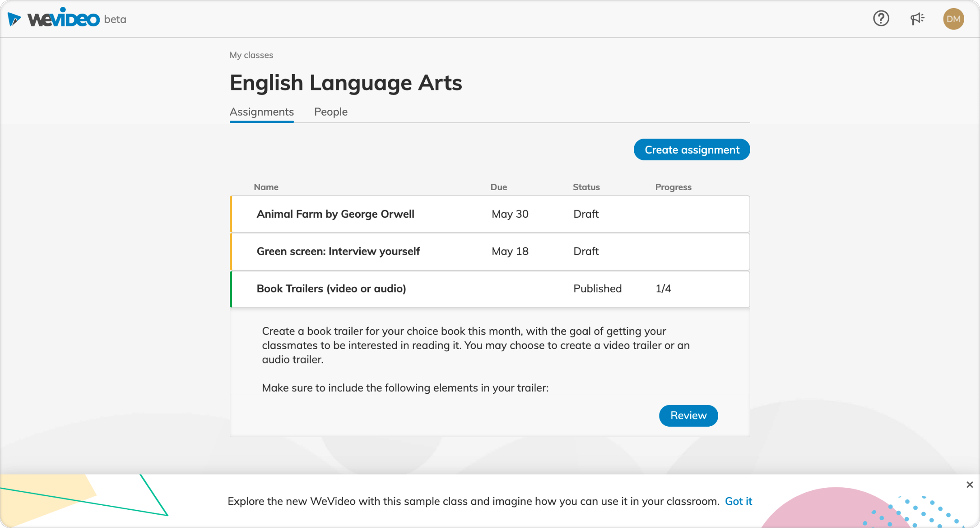Click the Name column header
This screenshot has width=980, height=528.
266,187
